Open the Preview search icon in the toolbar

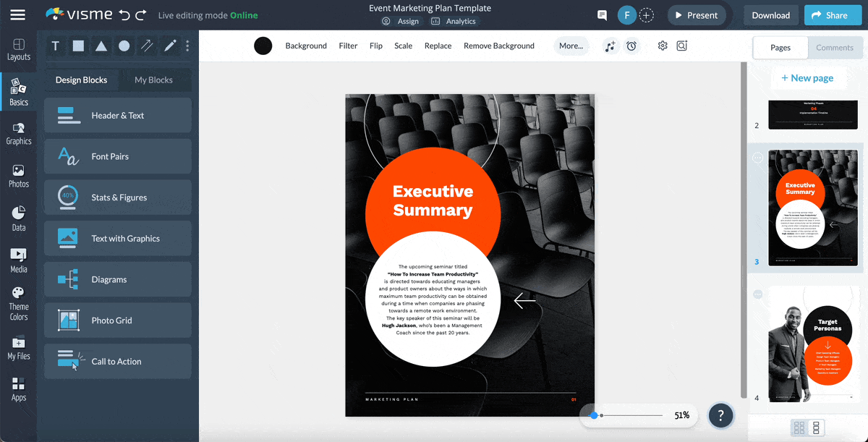(681, 45)
